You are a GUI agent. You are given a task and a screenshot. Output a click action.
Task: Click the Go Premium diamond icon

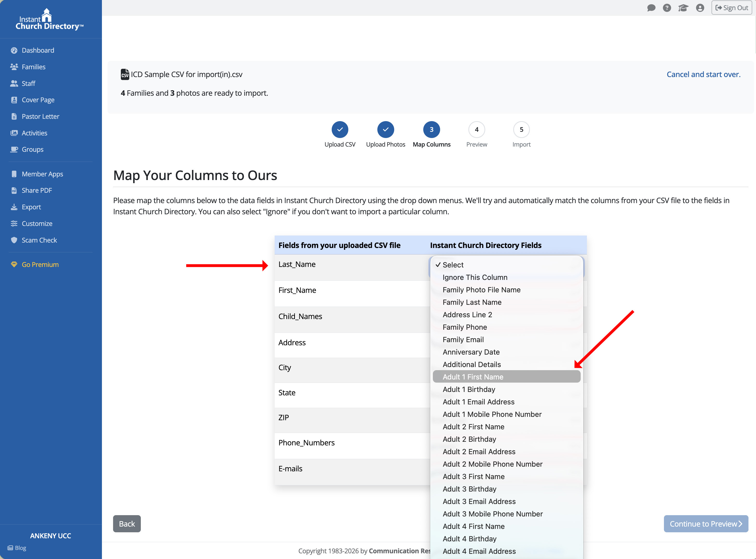[x=14, y=265]
